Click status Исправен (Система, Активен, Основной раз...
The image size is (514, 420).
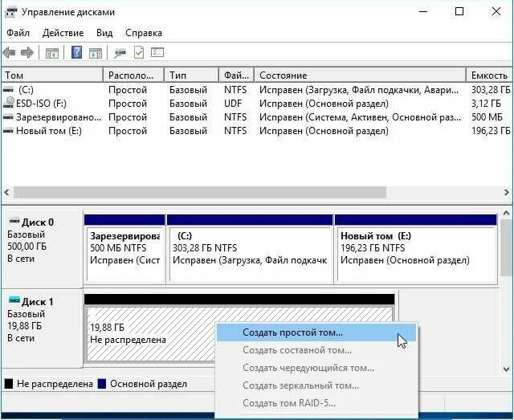pos(361,117)
